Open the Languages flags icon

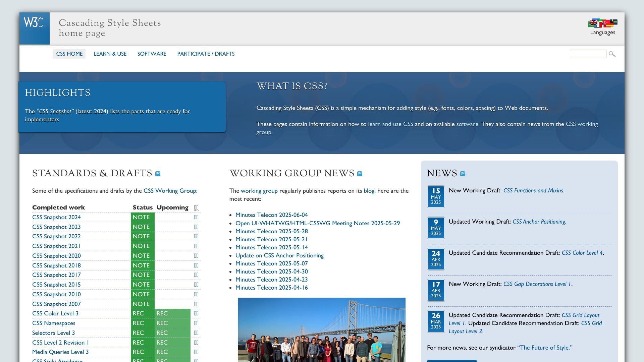point(602,23)
